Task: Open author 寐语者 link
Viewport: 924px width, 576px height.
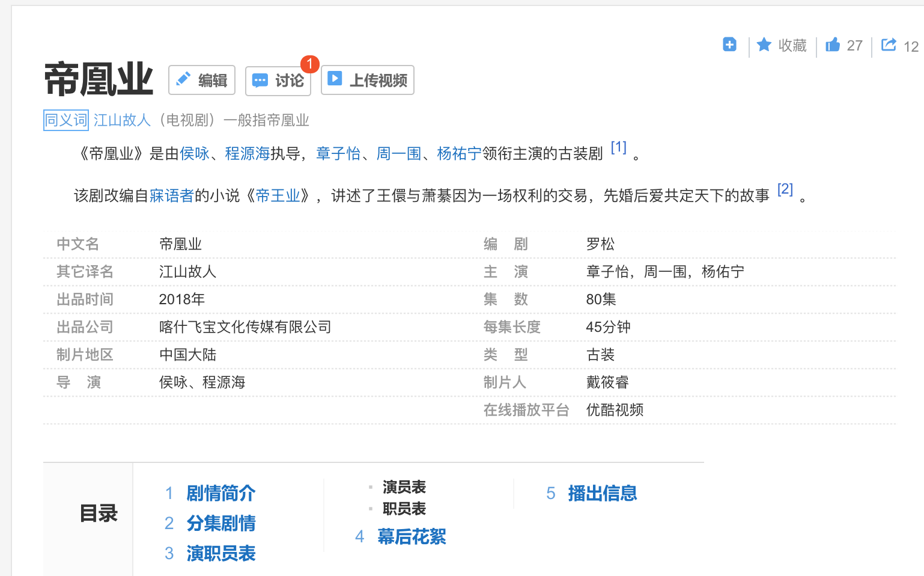Action: [x=172, y=196]
